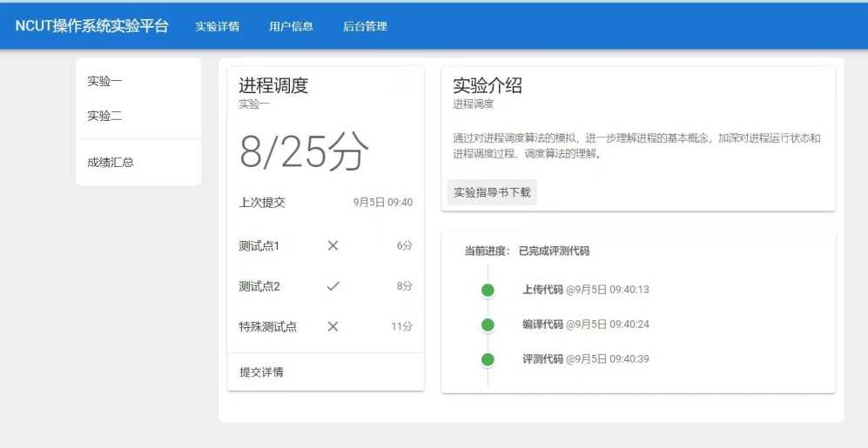This screenshot has width=868, height=448.
Task: Open 后台管理 from the navigation bar
Action: point(365,26)
